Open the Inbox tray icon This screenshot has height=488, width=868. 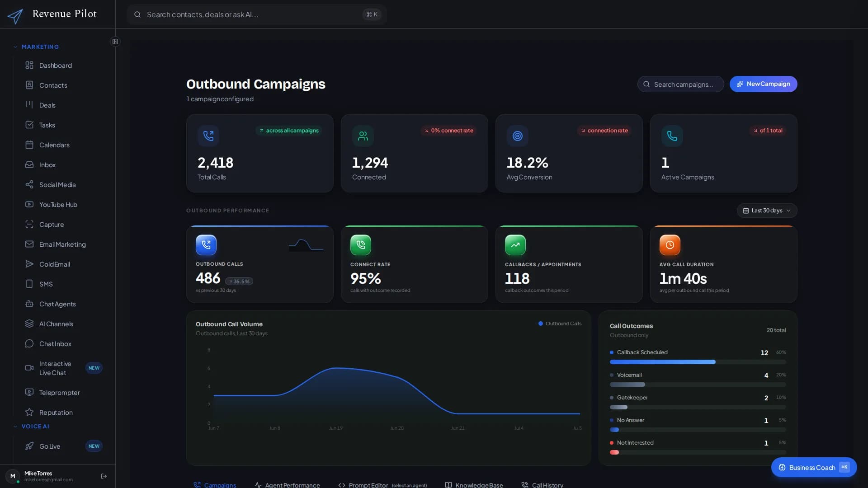click(29, 164)
